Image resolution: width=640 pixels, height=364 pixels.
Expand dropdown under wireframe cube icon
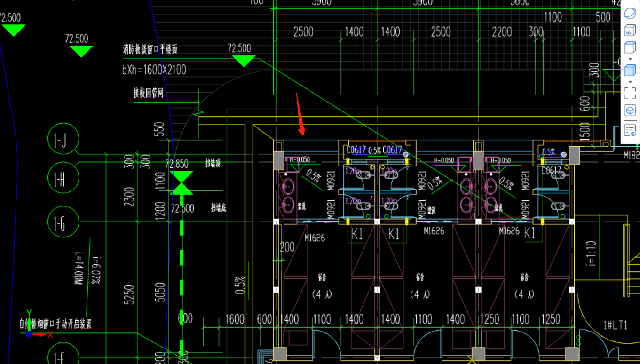(630, 59)
